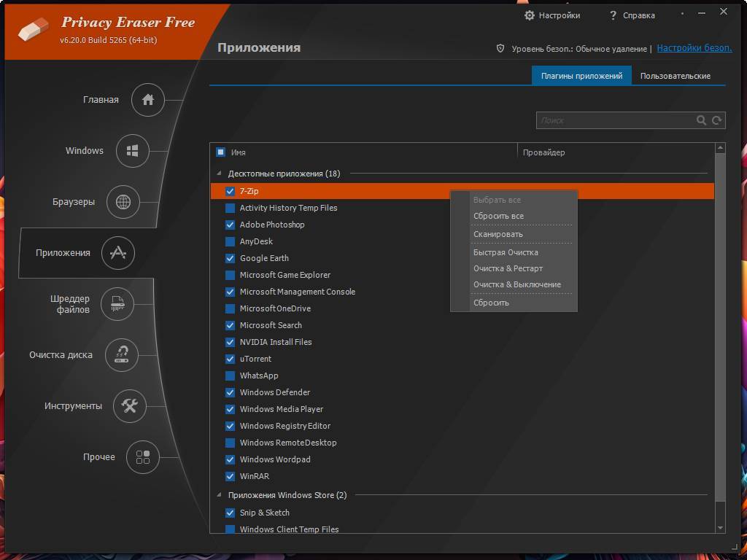747x560 pixels.
Task: Select the Microsoft OneDrive row text
Action: (275, 308)
